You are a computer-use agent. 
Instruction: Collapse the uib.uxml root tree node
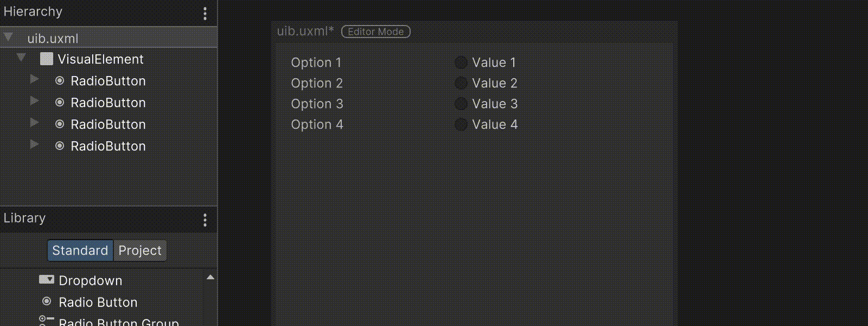point(8,37)
